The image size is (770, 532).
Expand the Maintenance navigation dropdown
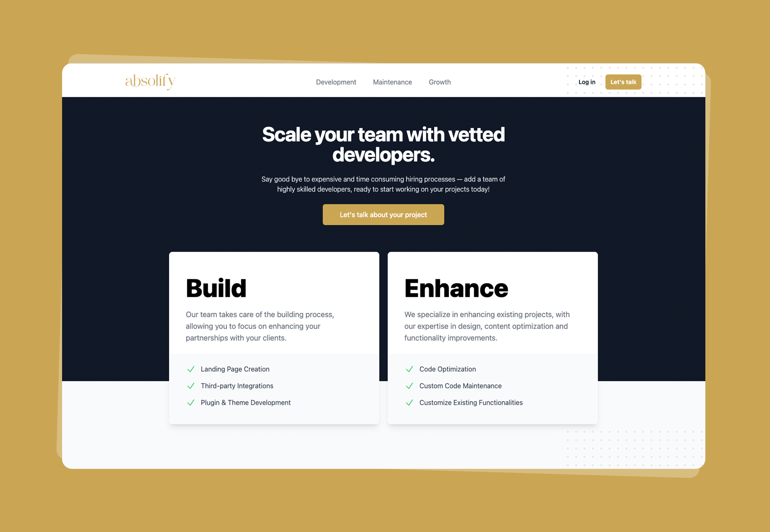pyautogui.click(x=392, y=82)
